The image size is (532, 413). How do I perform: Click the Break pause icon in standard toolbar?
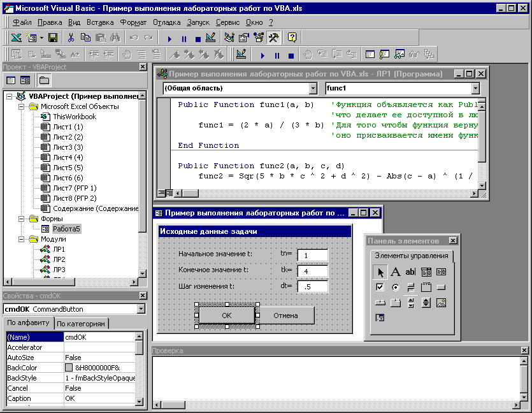point(184,39)
